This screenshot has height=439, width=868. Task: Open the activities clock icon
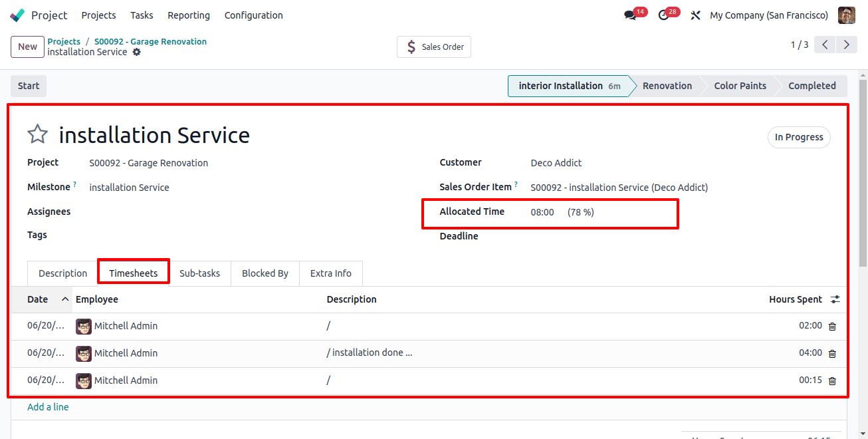tap(663, 15)
